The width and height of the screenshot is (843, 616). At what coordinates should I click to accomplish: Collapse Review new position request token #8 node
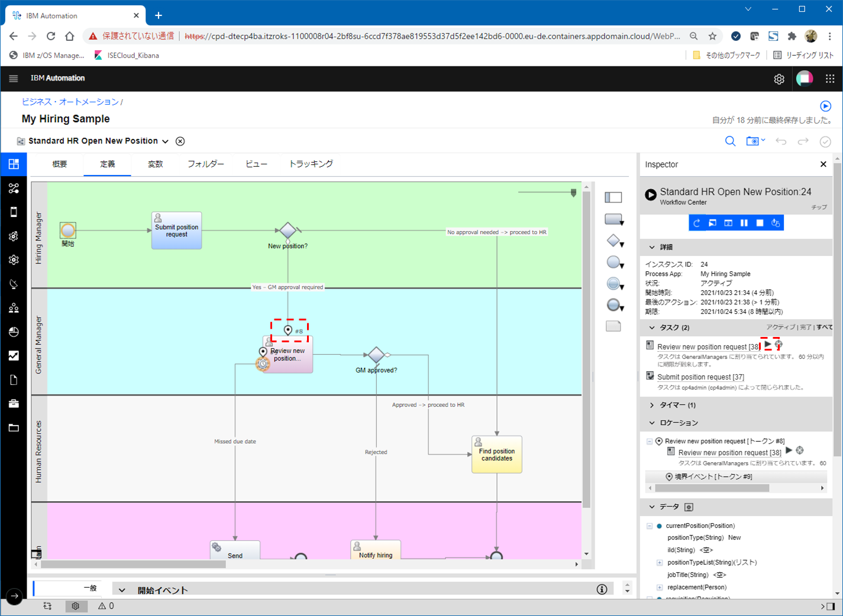tap(650, 442)
